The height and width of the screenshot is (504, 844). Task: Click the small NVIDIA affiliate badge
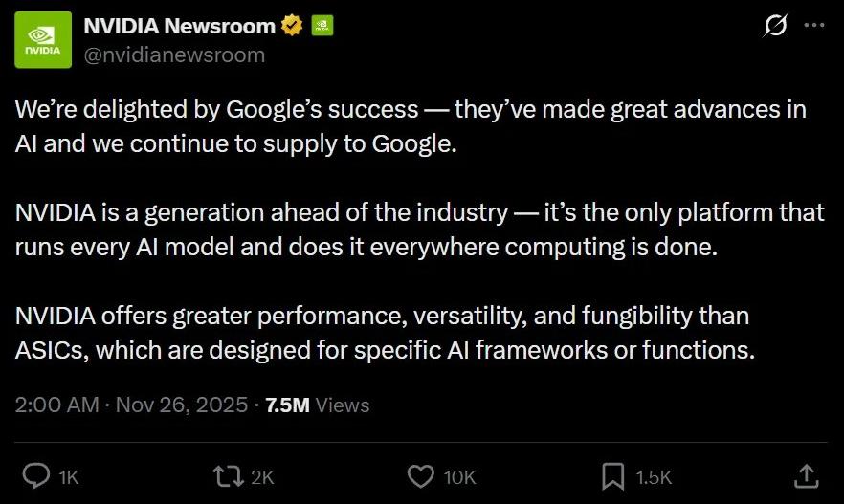pos(322,26)
